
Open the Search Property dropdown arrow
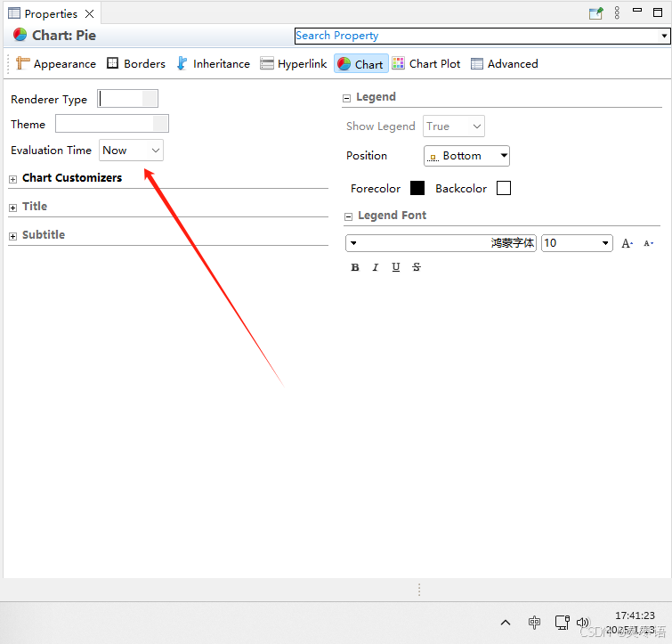[664, 36]
